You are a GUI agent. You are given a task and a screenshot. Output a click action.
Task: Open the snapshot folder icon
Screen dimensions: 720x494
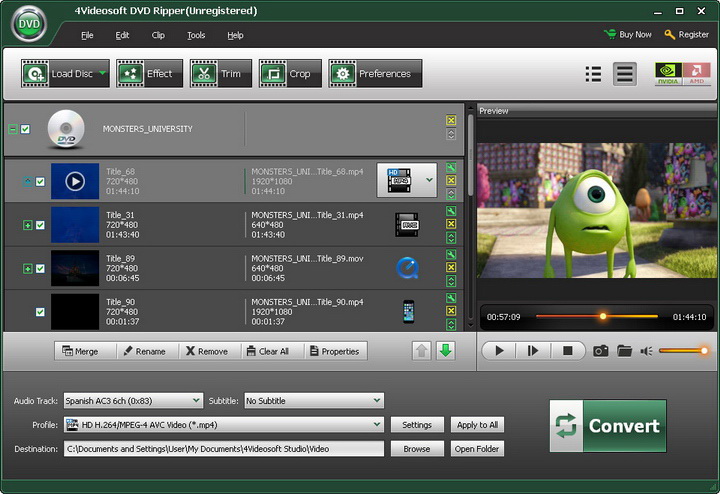[624, 351]
